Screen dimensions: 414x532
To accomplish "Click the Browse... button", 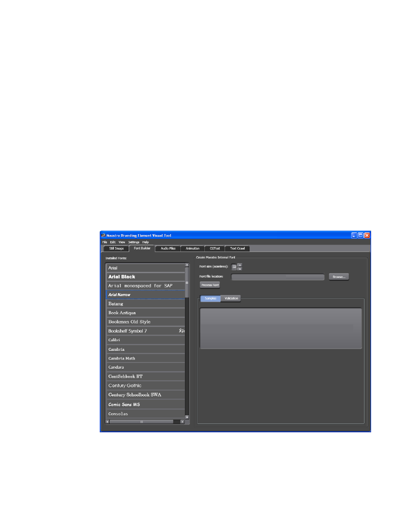I will tap(339, 277).
